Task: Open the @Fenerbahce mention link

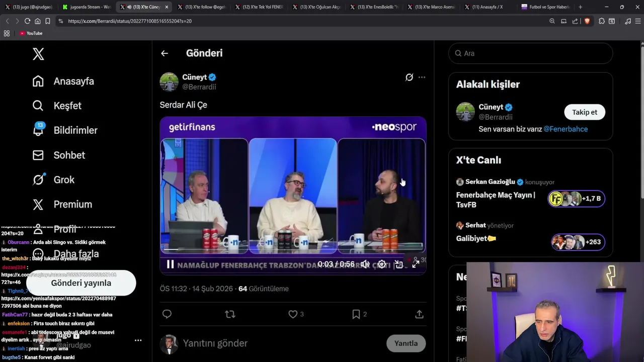Action: [x=566, y=129]
